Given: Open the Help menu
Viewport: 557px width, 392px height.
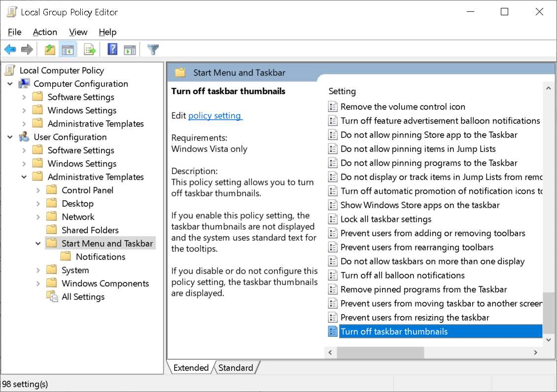Looking at the screenshot, I should pos(107,32).
